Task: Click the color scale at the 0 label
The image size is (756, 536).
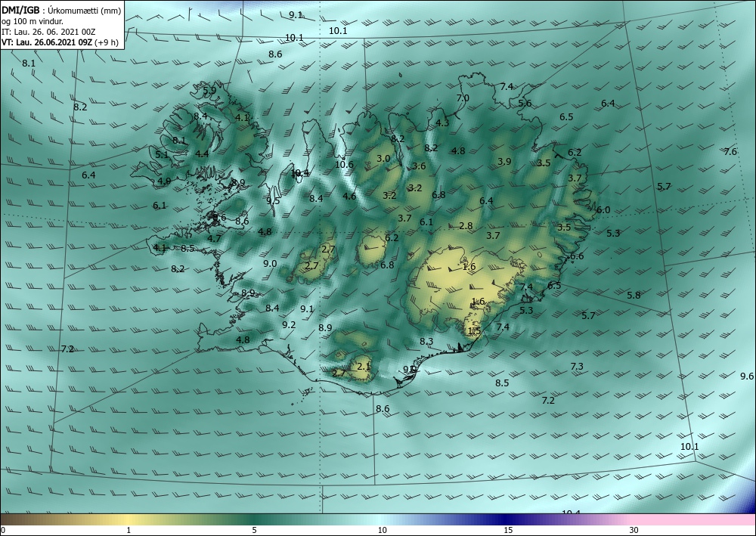Action: 3,530
